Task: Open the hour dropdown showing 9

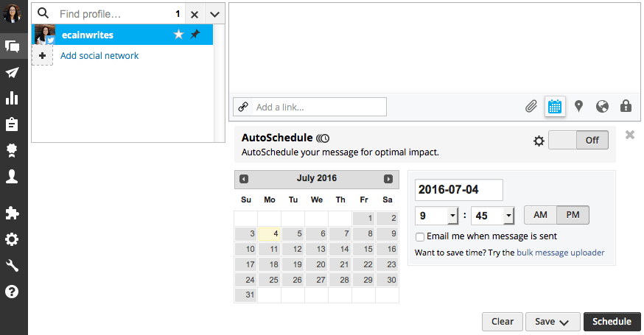Action: (438, 216)
